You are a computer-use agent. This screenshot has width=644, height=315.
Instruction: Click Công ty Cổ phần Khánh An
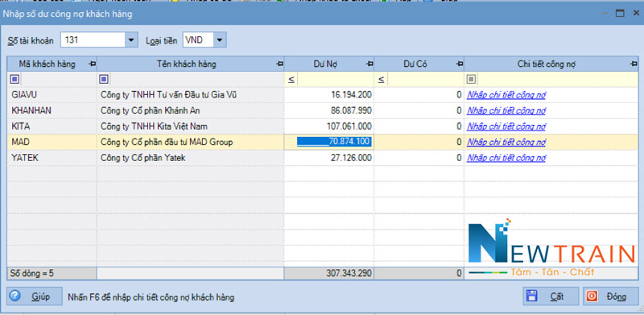coord(151,110)
